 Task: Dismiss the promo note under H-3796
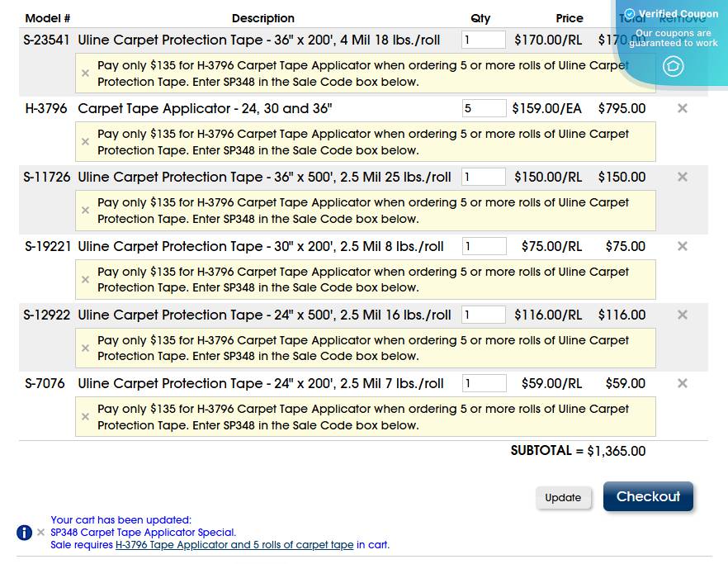[85, 142]
